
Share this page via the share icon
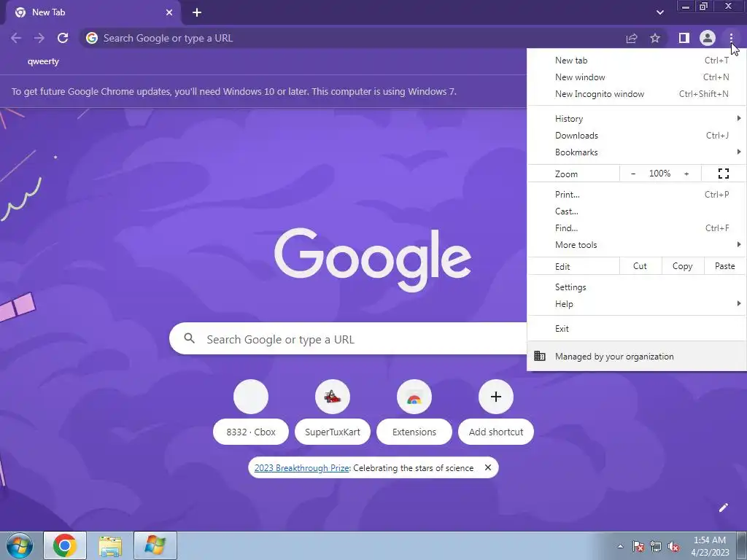632,38
